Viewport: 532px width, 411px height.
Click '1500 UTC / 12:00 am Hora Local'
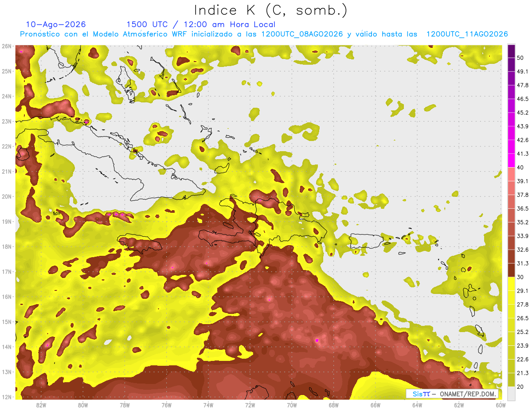pyautogui.click(x=201, y=24)
